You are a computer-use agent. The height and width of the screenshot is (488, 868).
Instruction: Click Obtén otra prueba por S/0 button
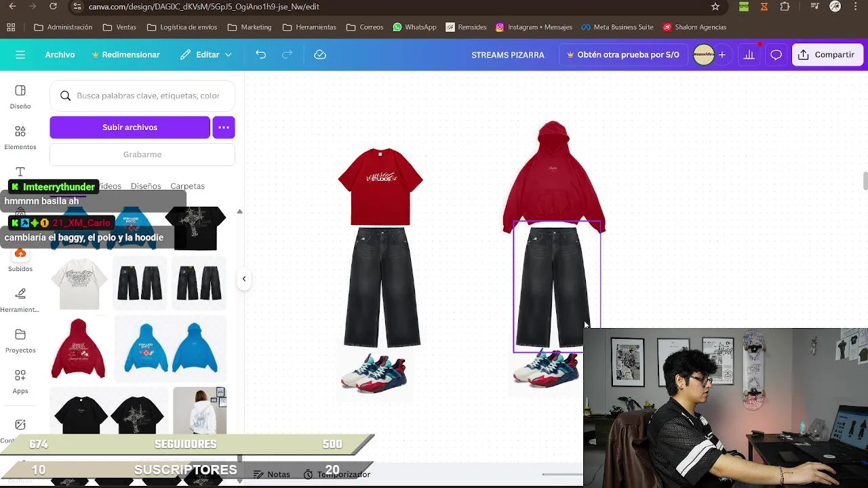pos(623,55)
